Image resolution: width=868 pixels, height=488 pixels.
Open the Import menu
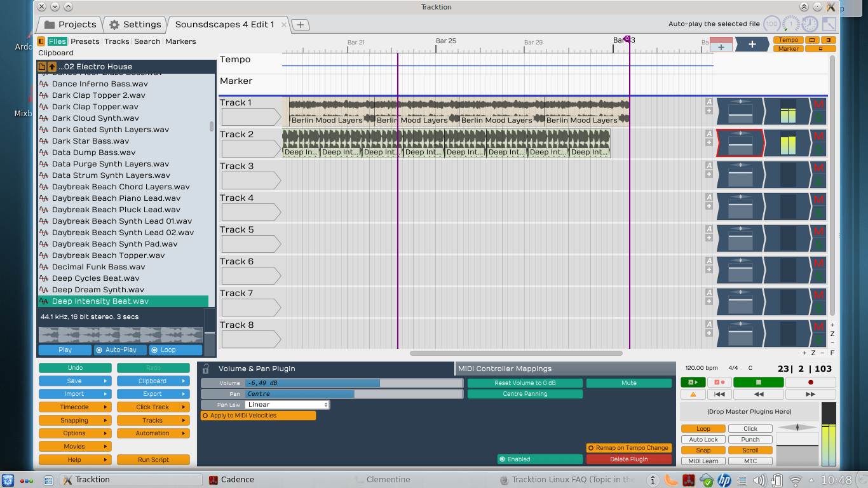coord(75,394)
